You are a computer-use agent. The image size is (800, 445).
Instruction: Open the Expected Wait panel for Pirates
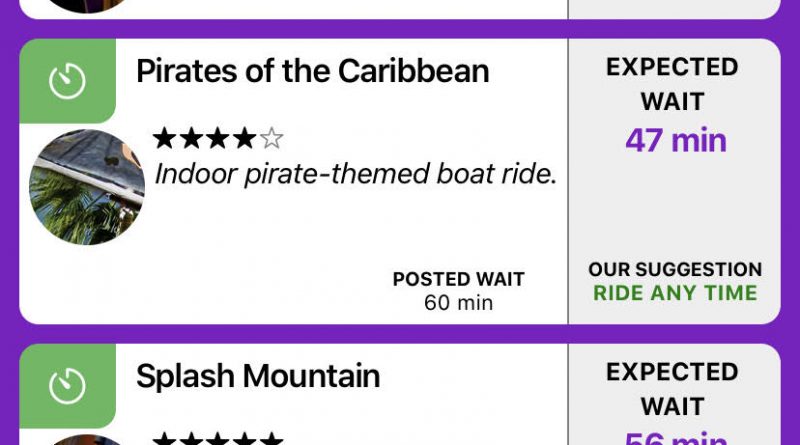(674, 181)
